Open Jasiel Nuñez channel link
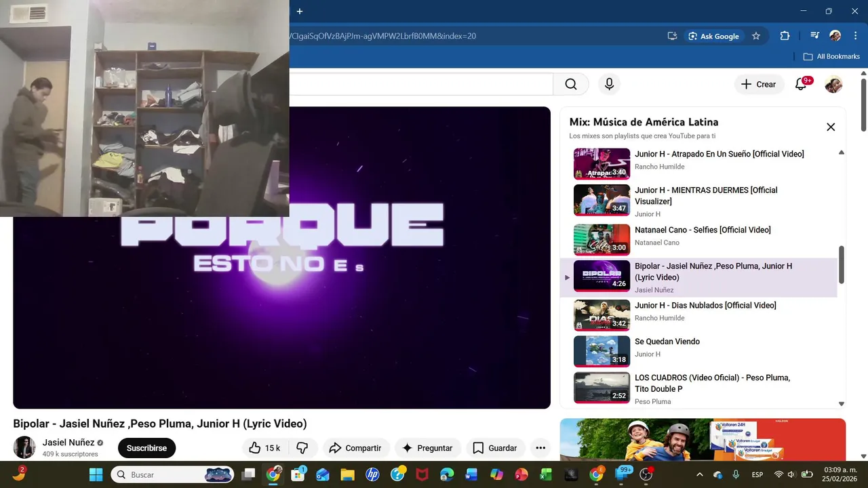Screen dimensions: 868x488 click(x=68, y=443)
